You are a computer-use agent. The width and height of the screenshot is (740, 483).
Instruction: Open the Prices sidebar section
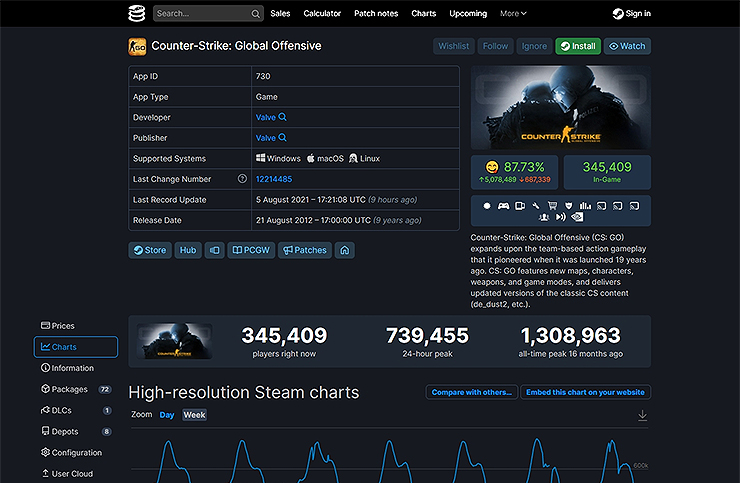(58, 326)
